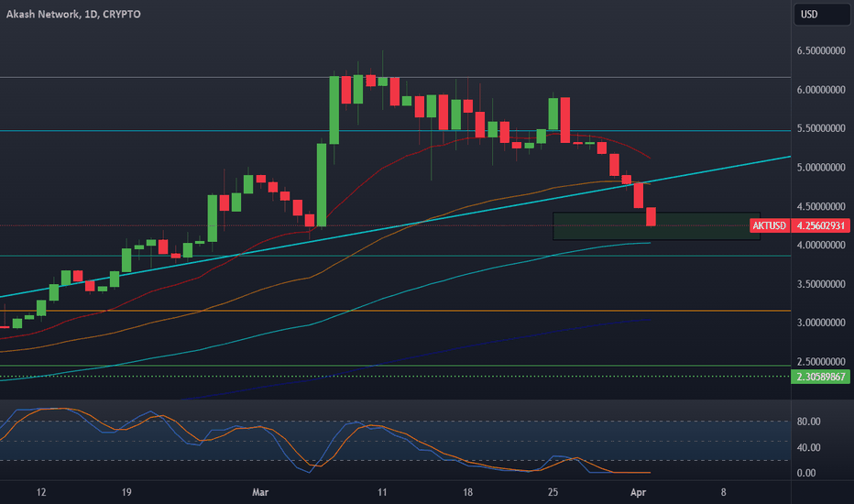The width and height of the screenshot is (854, 504).
Task: Click the Apr date label on time axis
Action: (638, 492)
